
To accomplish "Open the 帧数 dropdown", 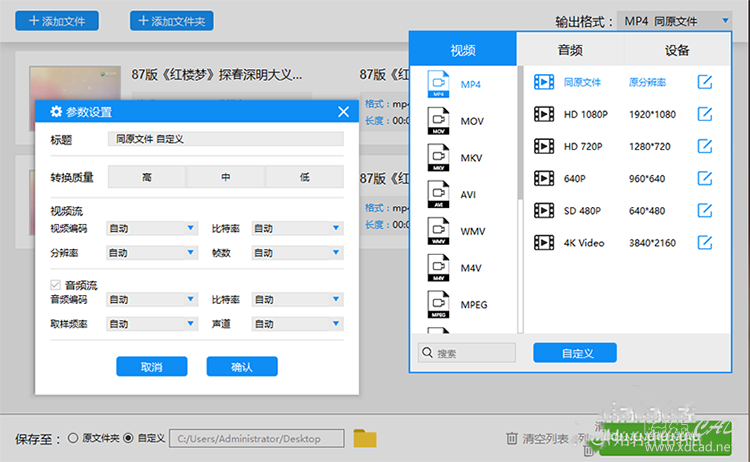I will point(298,253).
